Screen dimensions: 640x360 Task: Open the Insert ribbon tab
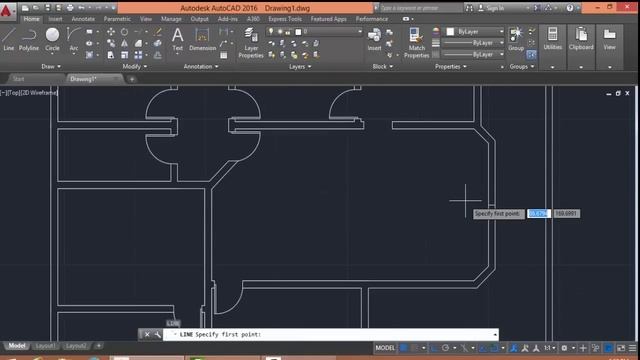point(56,19)
